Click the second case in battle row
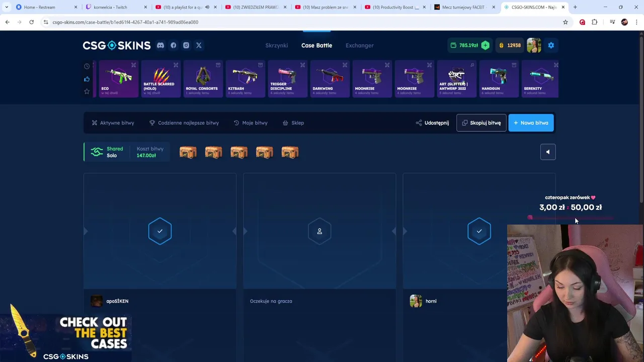 213,152
